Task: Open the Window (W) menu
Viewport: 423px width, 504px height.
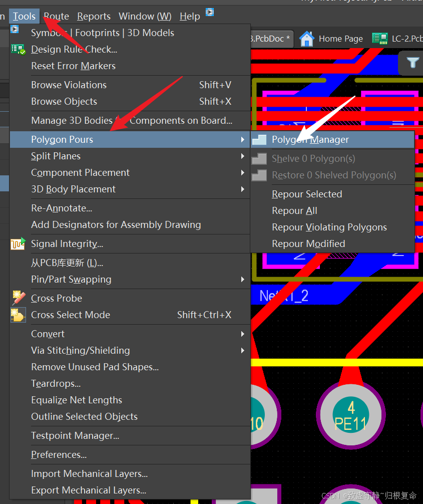Action: pos(145,16)
